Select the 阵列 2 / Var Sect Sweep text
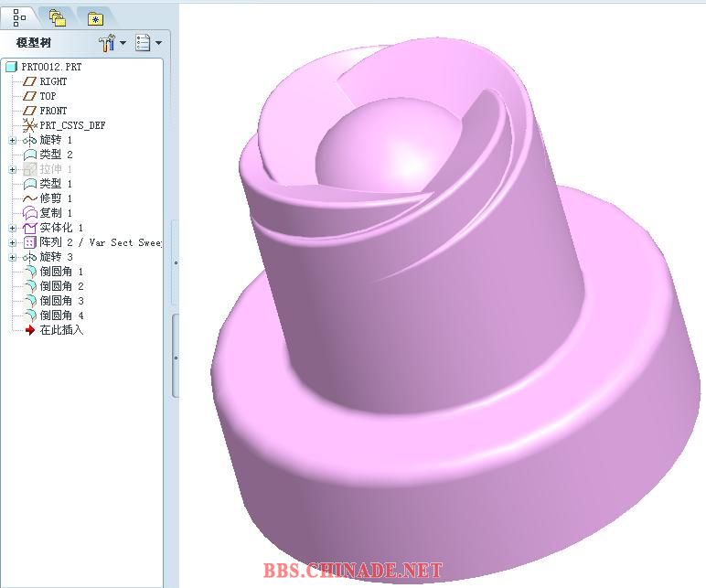 (x=101, y=242)
